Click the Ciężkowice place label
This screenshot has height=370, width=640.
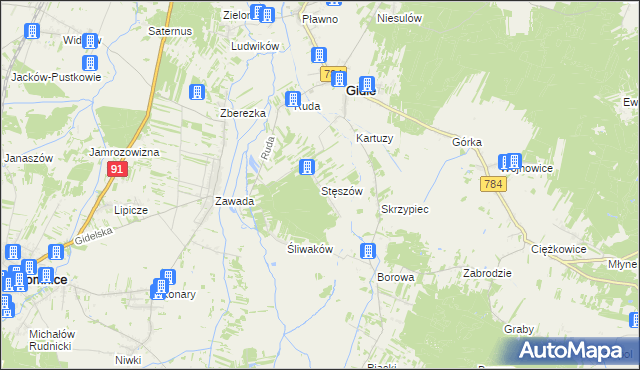point(558,249)
